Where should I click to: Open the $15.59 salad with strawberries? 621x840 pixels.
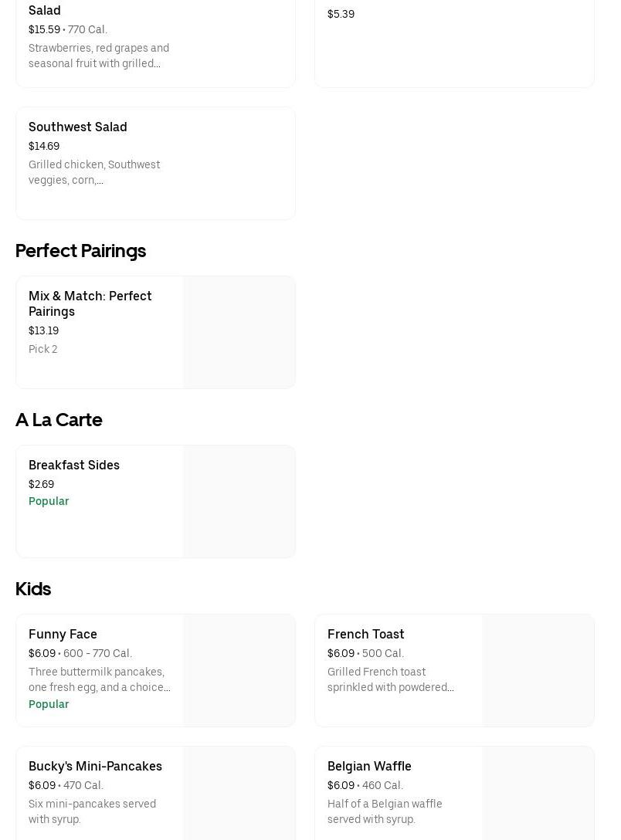click(155, 43)
